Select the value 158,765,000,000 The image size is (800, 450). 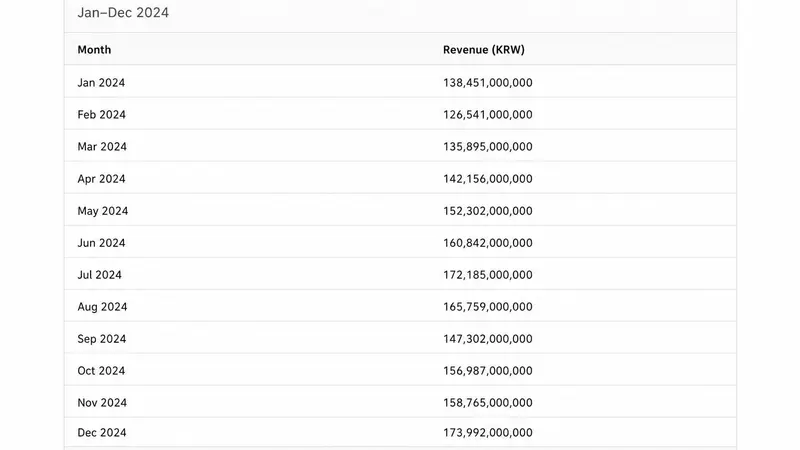488,403
